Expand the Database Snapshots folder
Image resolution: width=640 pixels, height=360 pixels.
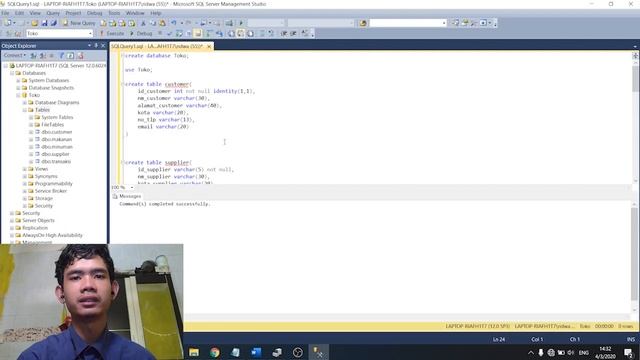click(18, 88)
